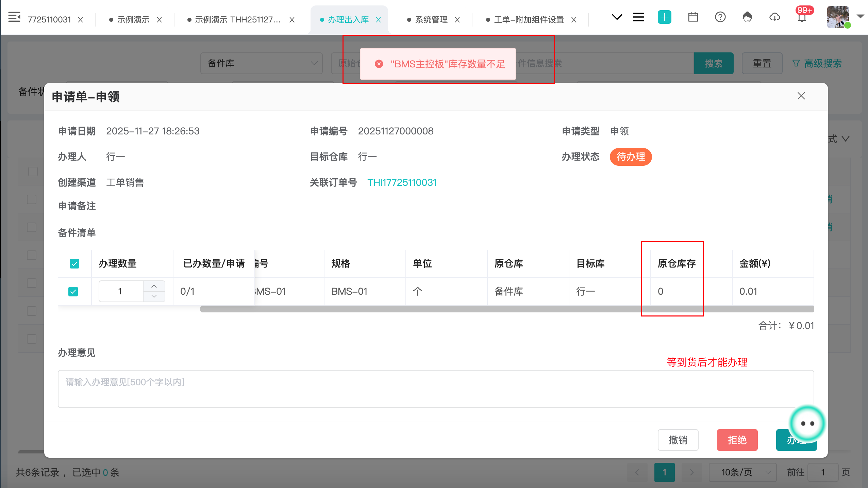Collapse the sidebar menu hamburger icon
The height and width of the screenshot is (488, 868).
point(14,17)
